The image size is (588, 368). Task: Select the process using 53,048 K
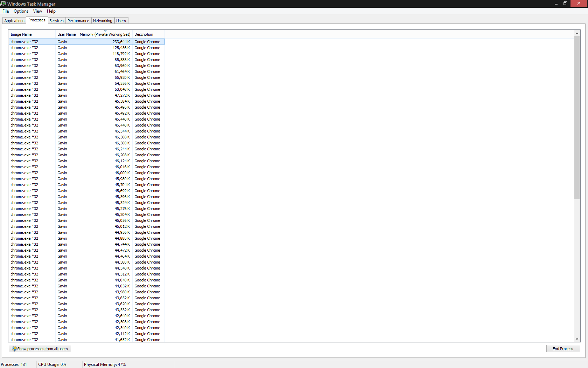pyautogui.click(x=86, y=89)
